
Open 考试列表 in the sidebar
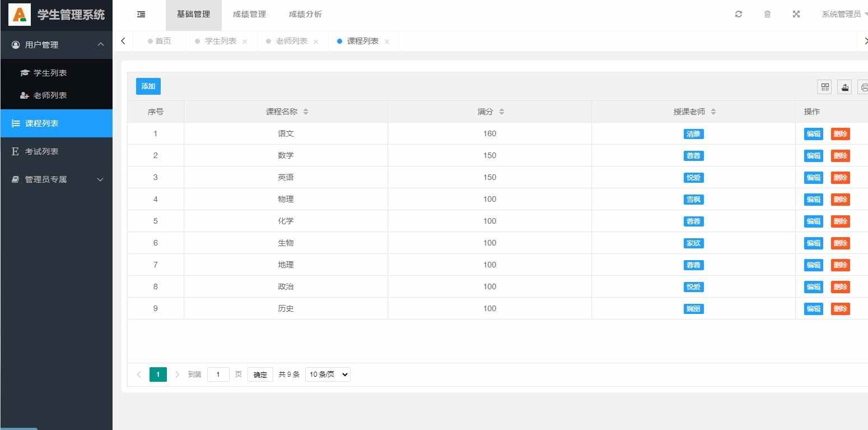(41, 151)
